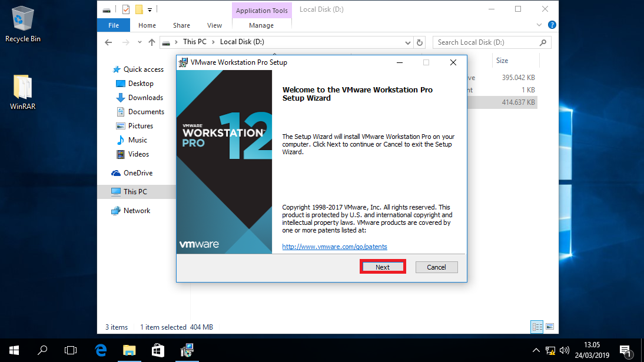The height and width of the screenshot is (362, 644).
Task: Switch to the View ribbon tab
Action: (214, 25)
